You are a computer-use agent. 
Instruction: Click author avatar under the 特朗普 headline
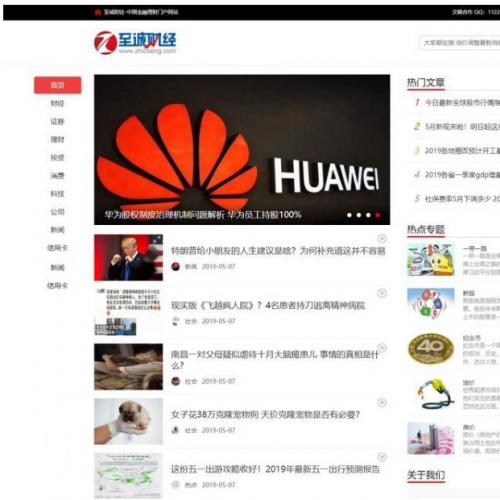coord(176,266)
